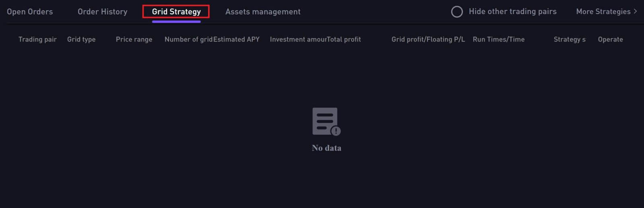The image size is (644, 208).
Task: Select the Investment amount column header
Action: click(x=298, y=39)
